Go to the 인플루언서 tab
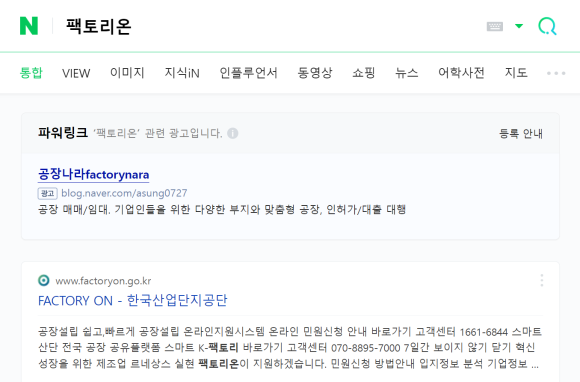Image resolution: width=580 pixels, height=382 pixels. 248,72
